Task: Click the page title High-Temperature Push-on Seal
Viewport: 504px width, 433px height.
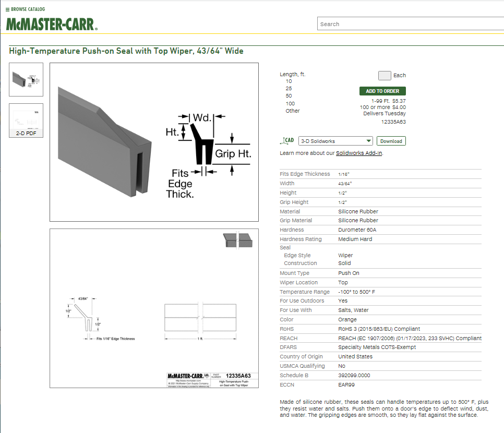Action: tap(126, 51)
